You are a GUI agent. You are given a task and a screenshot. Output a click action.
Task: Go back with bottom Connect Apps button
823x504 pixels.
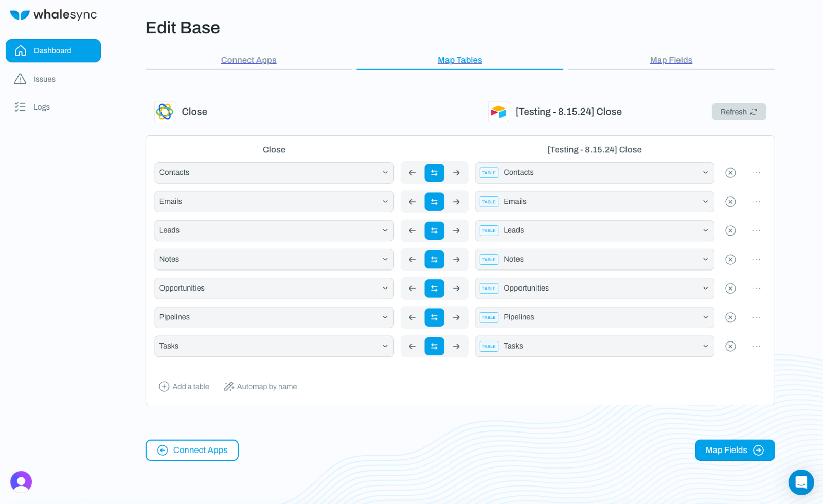pyautogui.click(x=192, y=450)
